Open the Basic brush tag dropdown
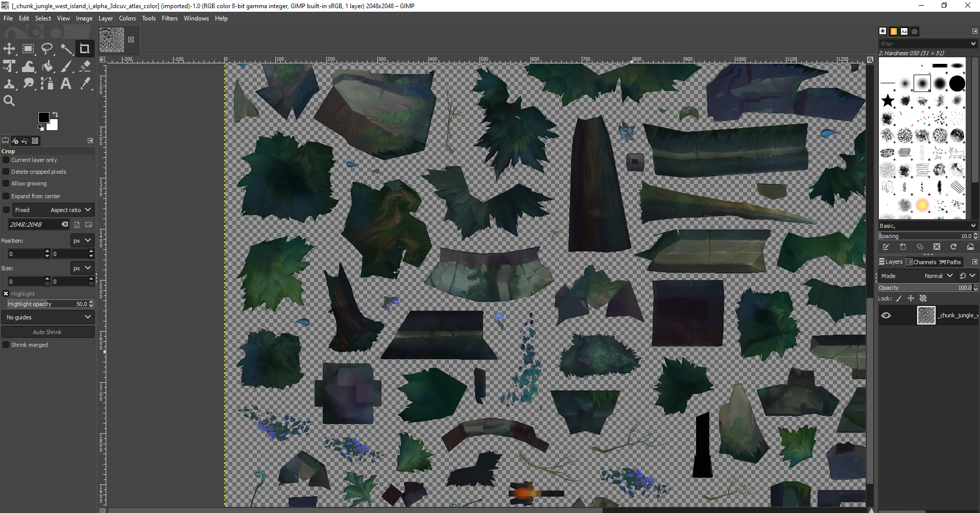Screen dimensions: 980x513 tap(973, 226)
